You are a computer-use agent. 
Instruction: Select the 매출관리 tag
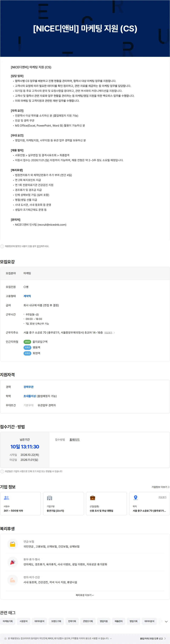[119, 621]
